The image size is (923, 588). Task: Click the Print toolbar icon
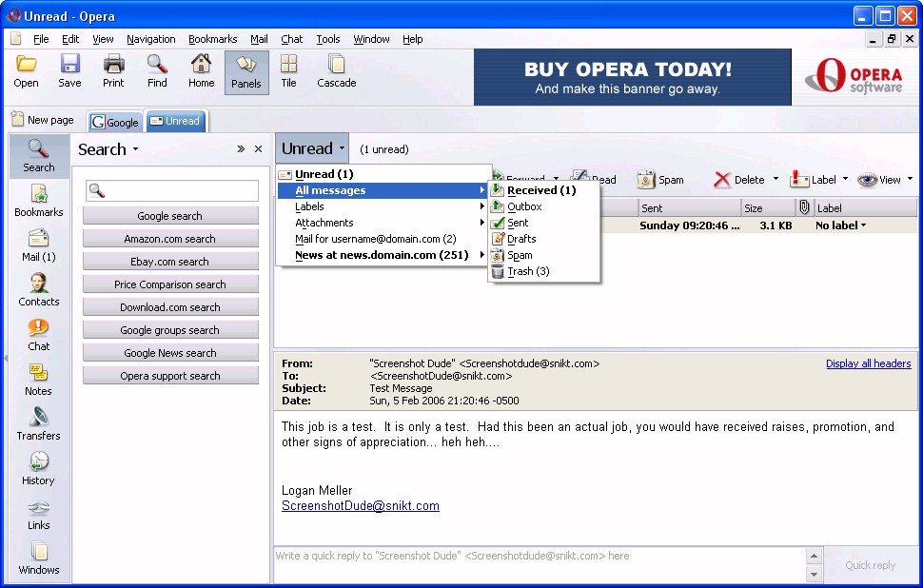[x=113, y=71]
